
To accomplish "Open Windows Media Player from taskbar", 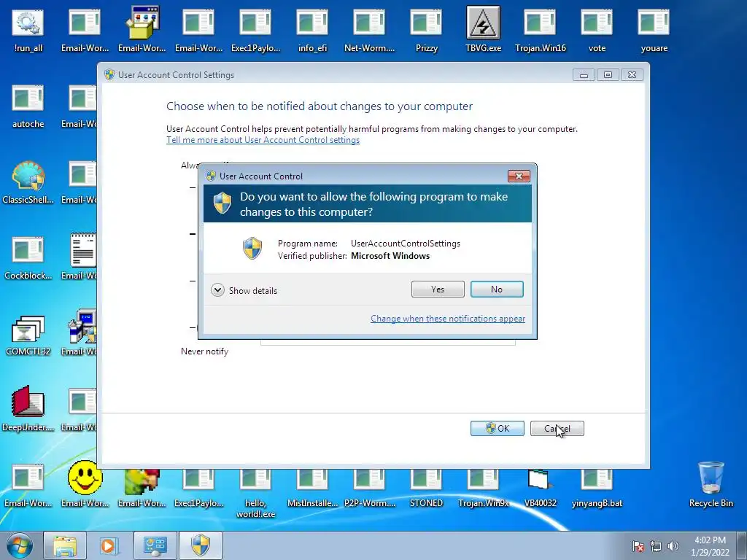I will click(x=109, y=545).
